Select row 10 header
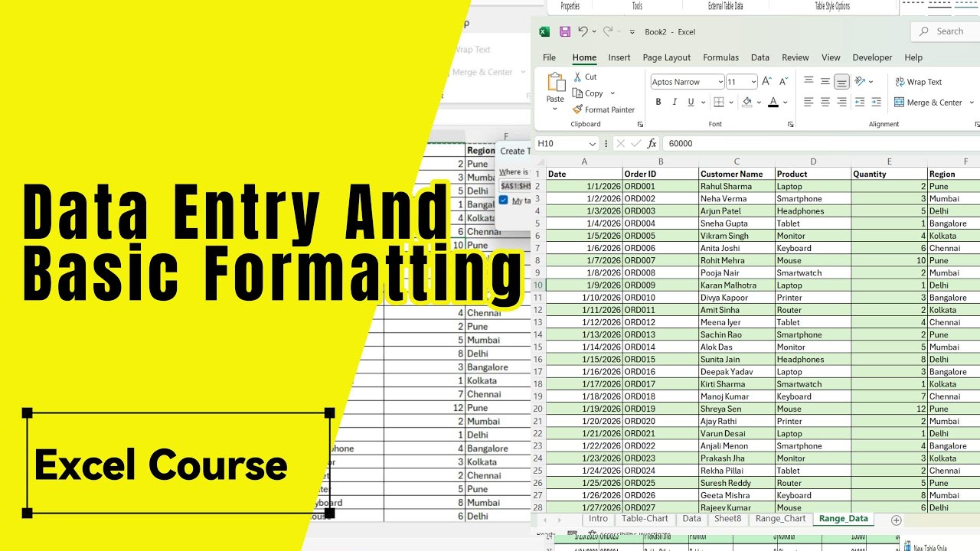 [x=537, y=285]
